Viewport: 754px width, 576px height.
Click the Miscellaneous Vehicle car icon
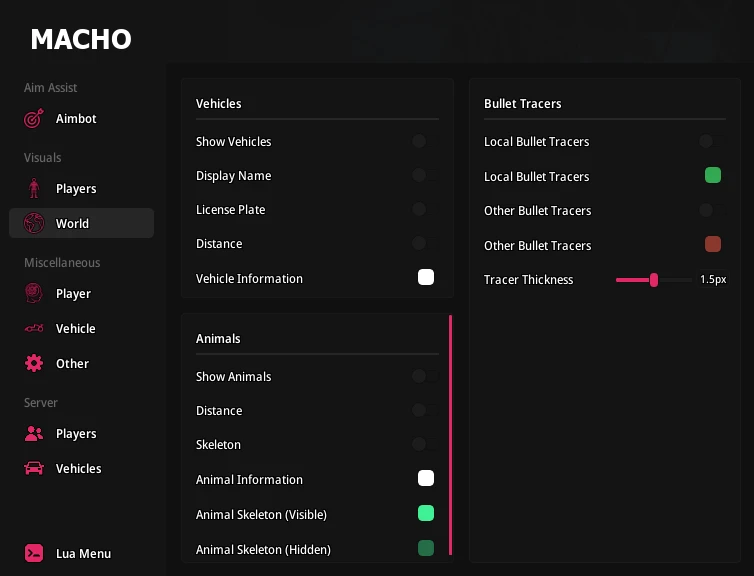(34, 328)
